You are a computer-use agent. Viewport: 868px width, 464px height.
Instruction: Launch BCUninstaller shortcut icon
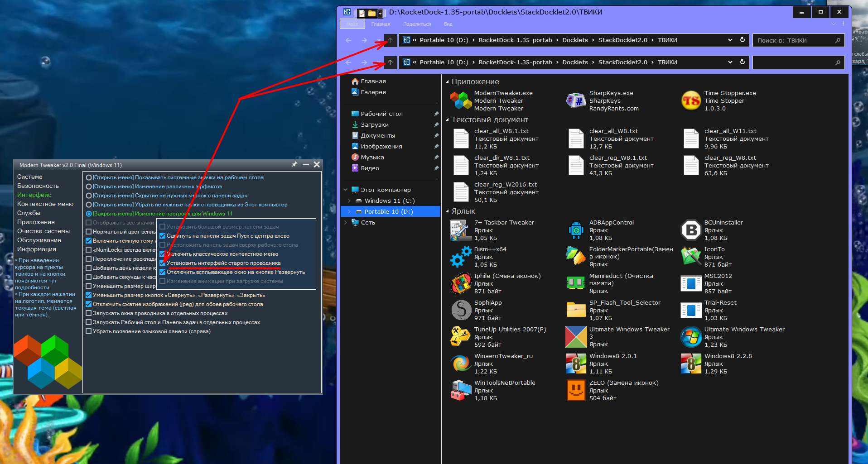coord(691,230)
